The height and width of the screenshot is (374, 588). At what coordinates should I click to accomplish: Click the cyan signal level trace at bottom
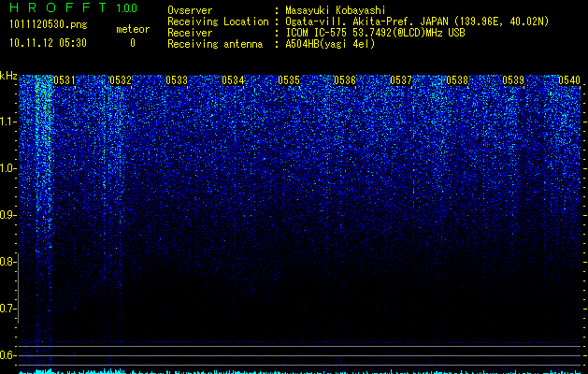pos(299,372)
